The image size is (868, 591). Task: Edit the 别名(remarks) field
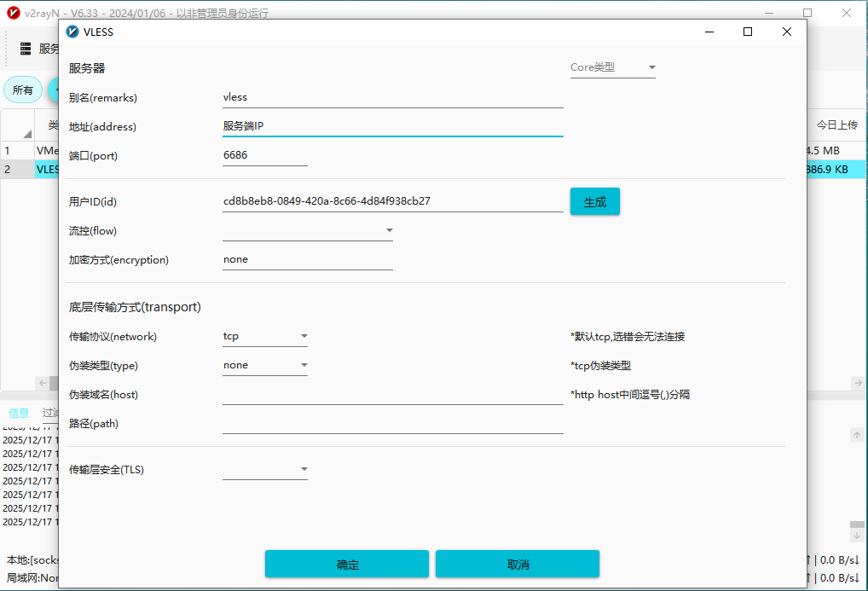pos(393,97)
